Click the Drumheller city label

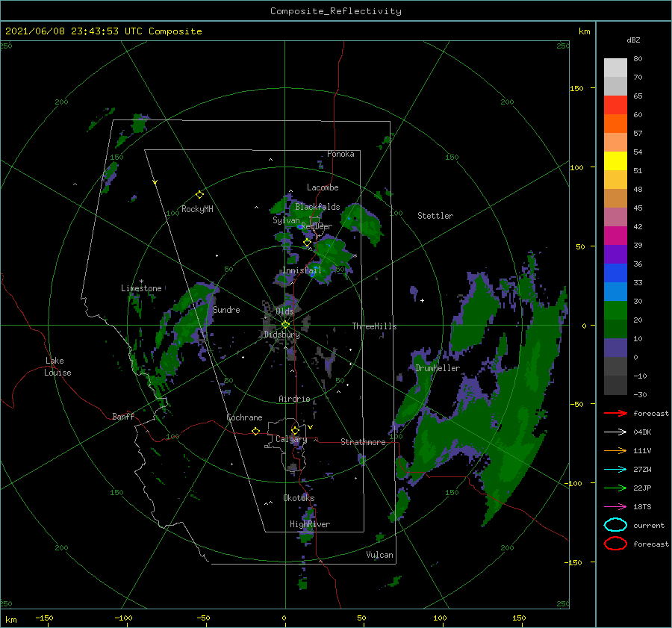tap(438, 368)
